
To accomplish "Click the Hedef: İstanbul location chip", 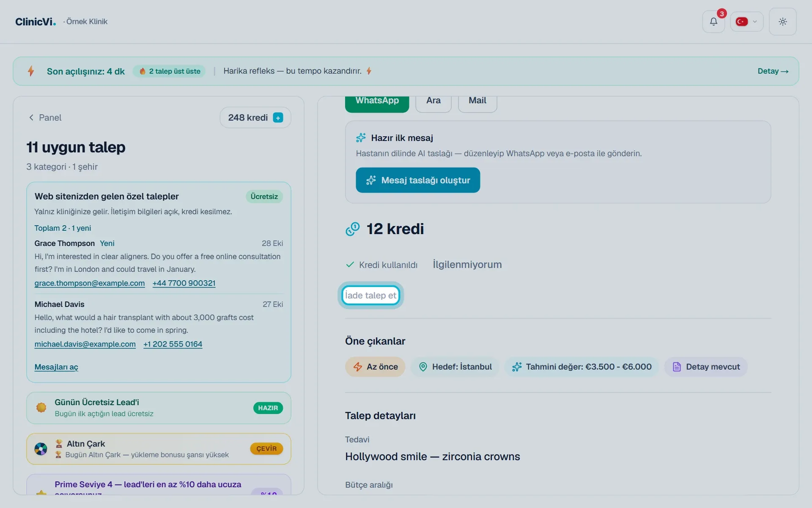I will [455, 367].
